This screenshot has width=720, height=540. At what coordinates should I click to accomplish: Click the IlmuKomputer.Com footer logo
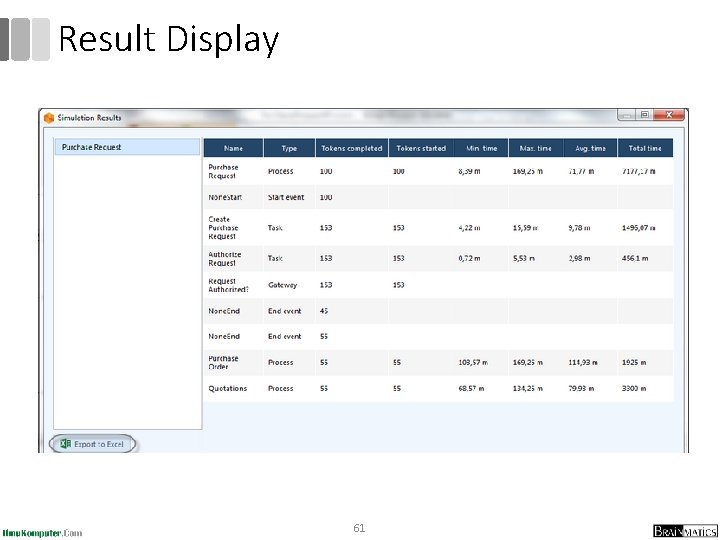coord(42,533)
